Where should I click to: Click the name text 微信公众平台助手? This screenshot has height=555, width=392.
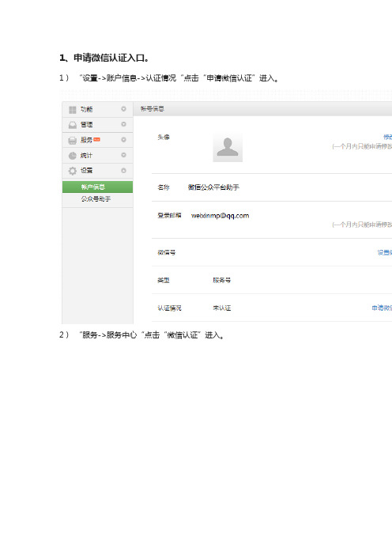pos(213,187)
